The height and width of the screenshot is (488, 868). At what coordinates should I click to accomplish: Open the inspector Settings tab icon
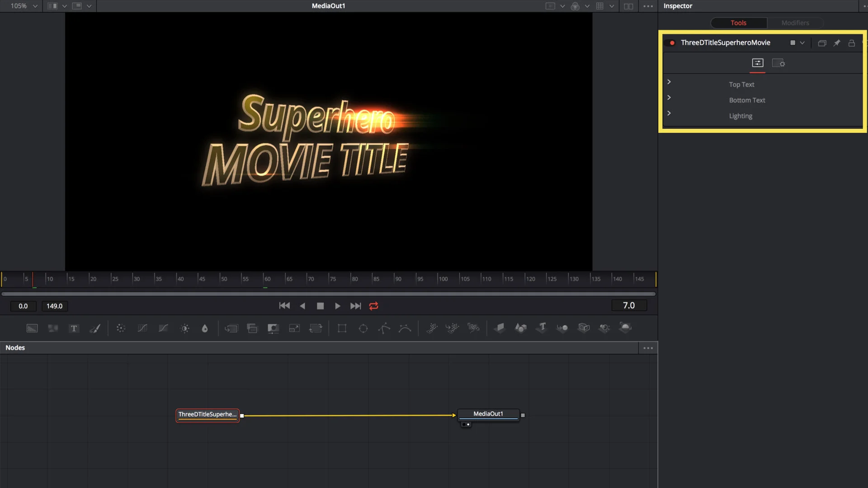pos(778,63)
